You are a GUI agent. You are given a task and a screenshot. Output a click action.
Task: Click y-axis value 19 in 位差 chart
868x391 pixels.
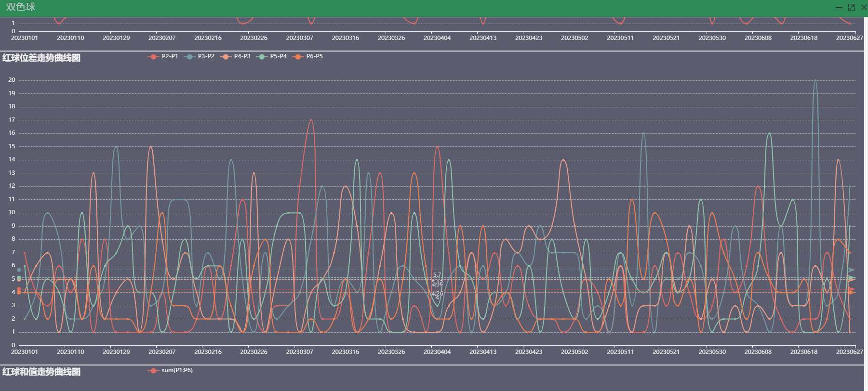(x=12, y=93)
